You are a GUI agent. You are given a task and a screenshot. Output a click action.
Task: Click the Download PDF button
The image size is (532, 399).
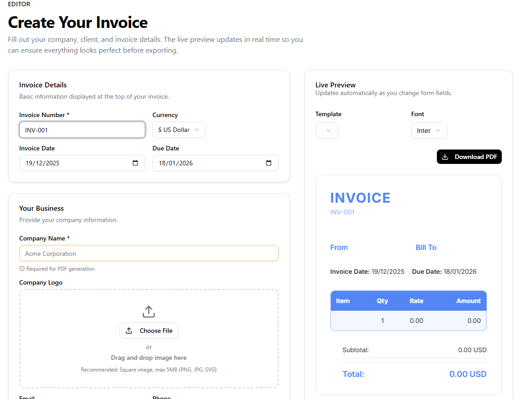tap(469, 156)
